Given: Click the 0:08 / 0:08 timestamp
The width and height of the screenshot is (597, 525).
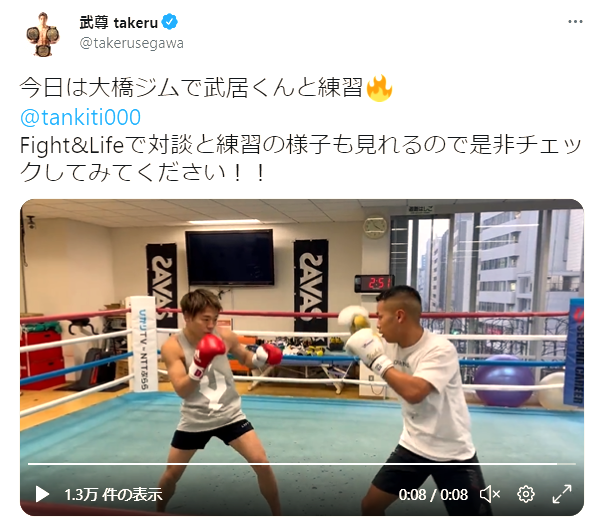Looking at the screenshot, I should pyautogui.click(x=433, y=495).
